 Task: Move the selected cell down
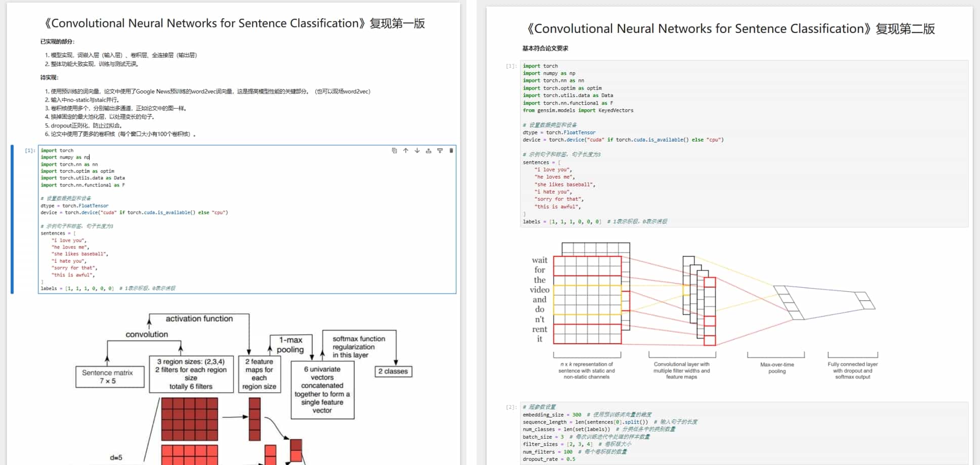click(417, 151)
